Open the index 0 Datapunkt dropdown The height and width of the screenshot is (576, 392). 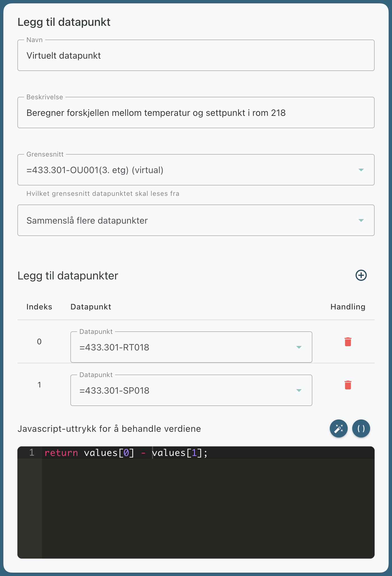click(x=191, y=347)
